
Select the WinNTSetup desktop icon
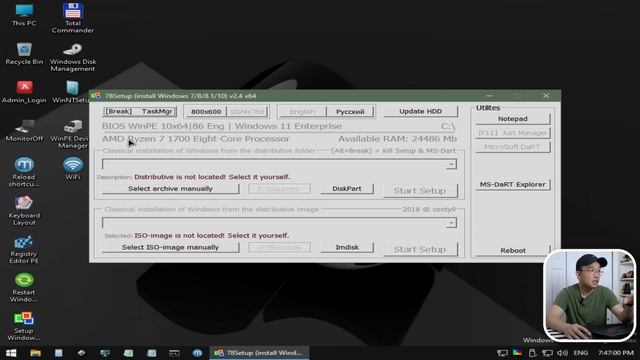[71, 92]
